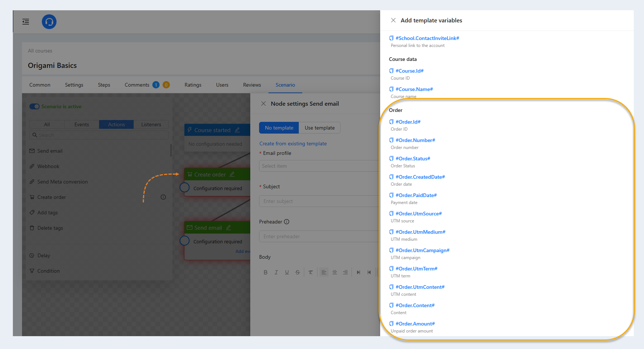Edit the Send email node pencil icon

[x=228, y=228]
